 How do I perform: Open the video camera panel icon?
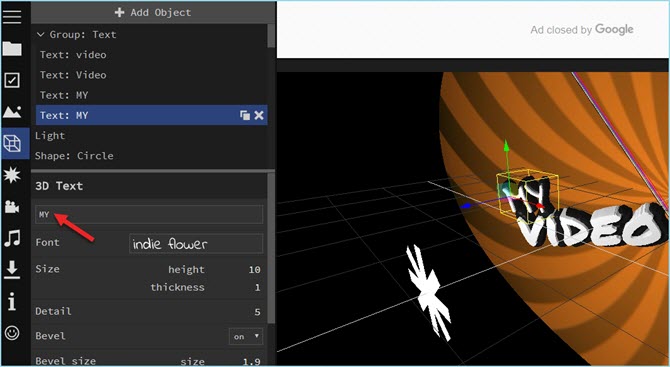click(12, 207)
